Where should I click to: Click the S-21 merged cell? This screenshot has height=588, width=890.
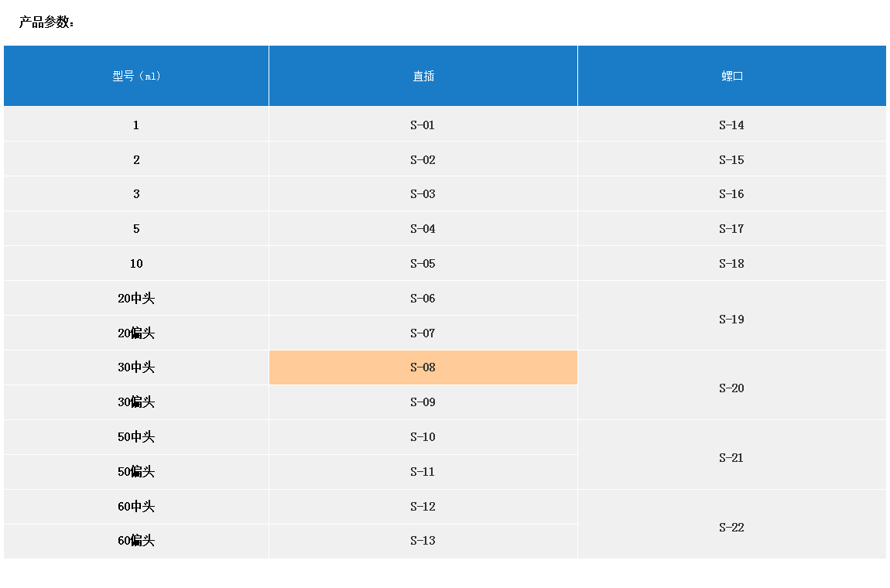click(x=731, y=458)
